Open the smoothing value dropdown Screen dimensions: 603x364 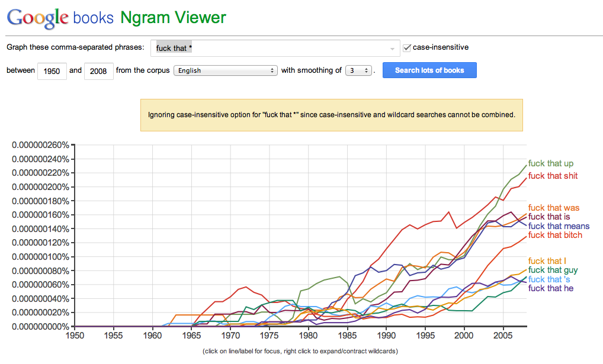358,70
